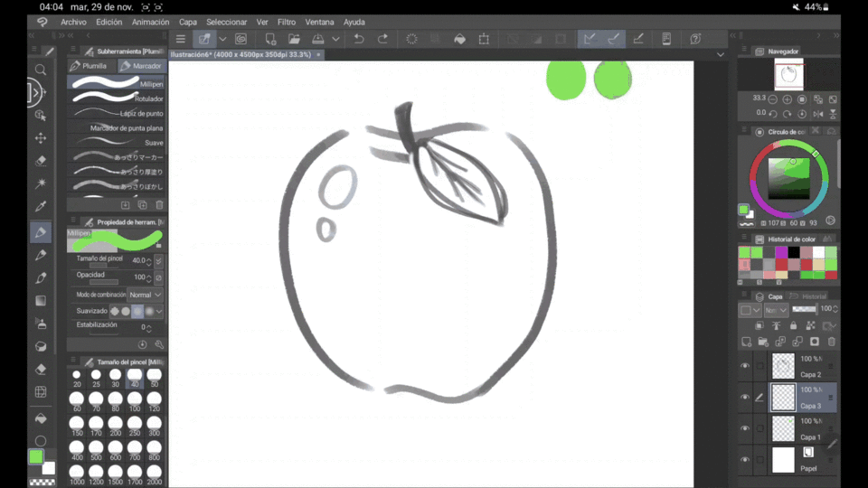Select the Gradient tool
Screen dimensions: 868x488
tap(41, 301)
